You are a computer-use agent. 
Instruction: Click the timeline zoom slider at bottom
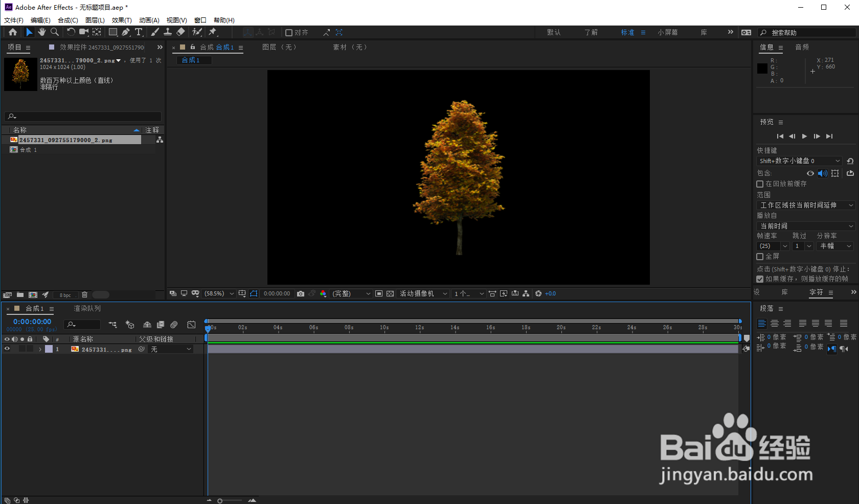coord(230,501)
